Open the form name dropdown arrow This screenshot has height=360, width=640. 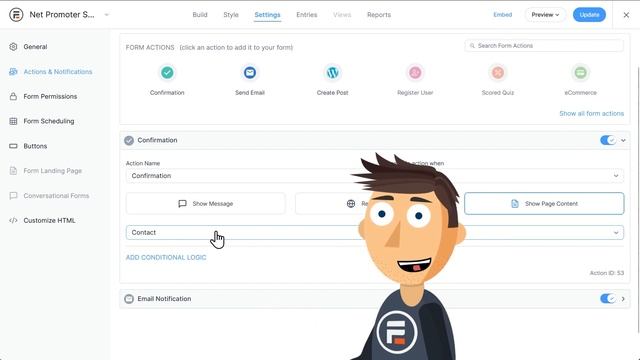(107, 15)
